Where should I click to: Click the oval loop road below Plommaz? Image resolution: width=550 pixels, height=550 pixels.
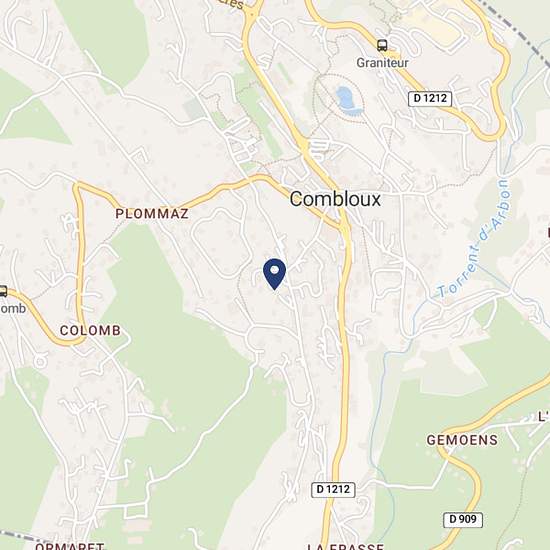pyautogui.click(x=222, y=243)
